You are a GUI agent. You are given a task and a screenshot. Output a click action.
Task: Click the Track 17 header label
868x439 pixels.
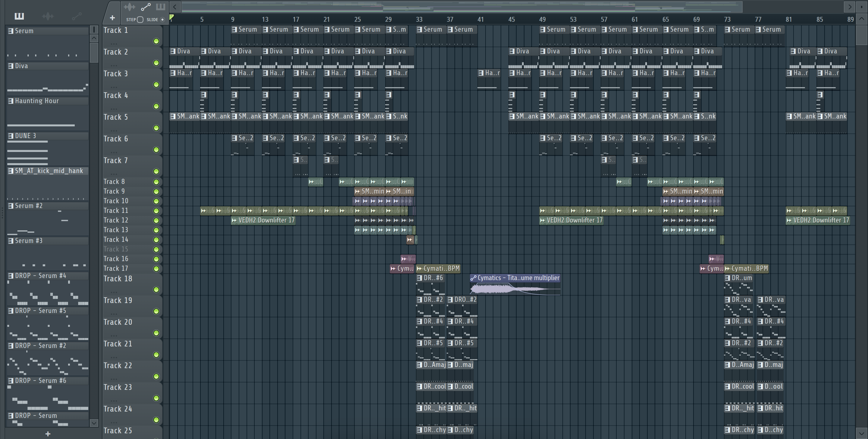pyautogui.click(x=115, y=268)
